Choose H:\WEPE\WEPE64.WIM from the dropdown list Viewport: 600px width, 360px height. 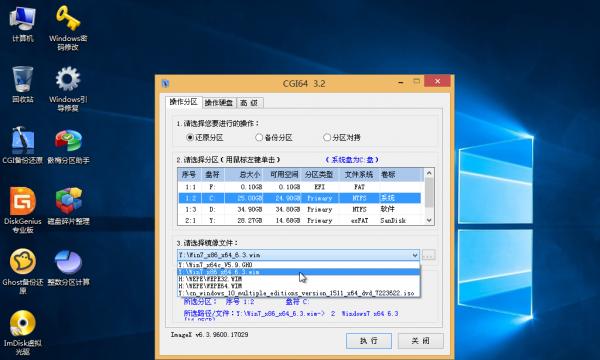[298, 286]
